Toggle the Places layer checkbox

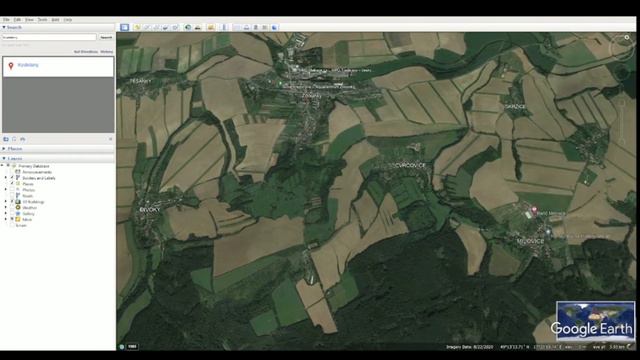(x=12, y=184)
